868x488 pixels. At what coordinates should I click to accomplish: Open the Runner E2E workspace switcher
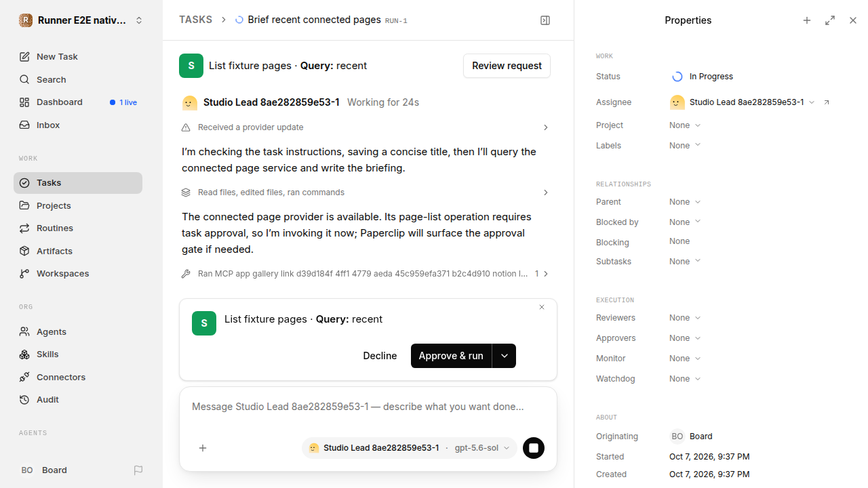click(x=81, y=20)
